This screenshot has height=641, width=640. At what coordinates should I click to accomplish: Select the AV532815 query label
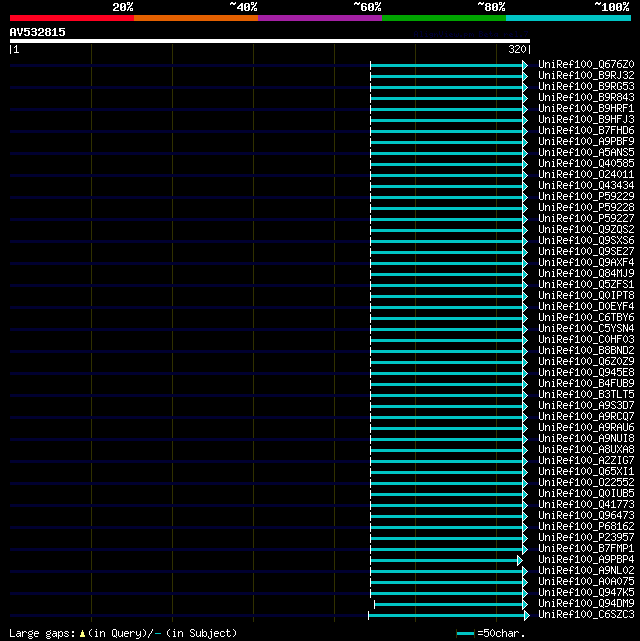click(38, 32)
